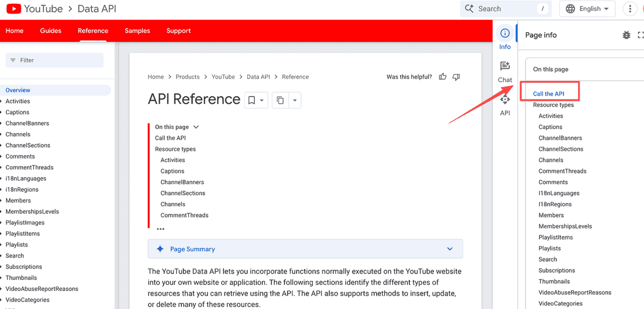Click the copy page icon
Screen dimensions: 644x309
(x=280, y=100)
